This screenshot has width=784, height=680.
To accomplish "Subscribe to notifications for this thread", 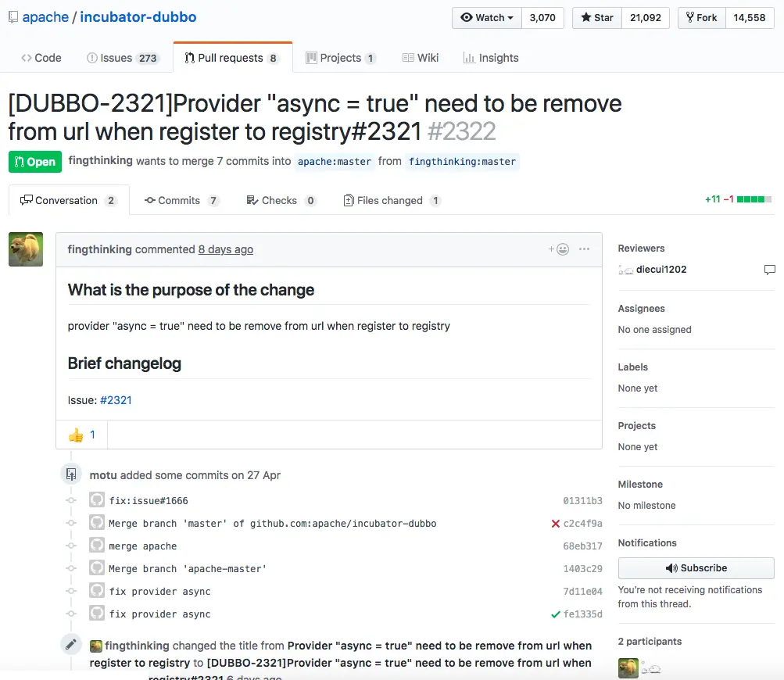I will pyautogui.click(x=695, y=567).
